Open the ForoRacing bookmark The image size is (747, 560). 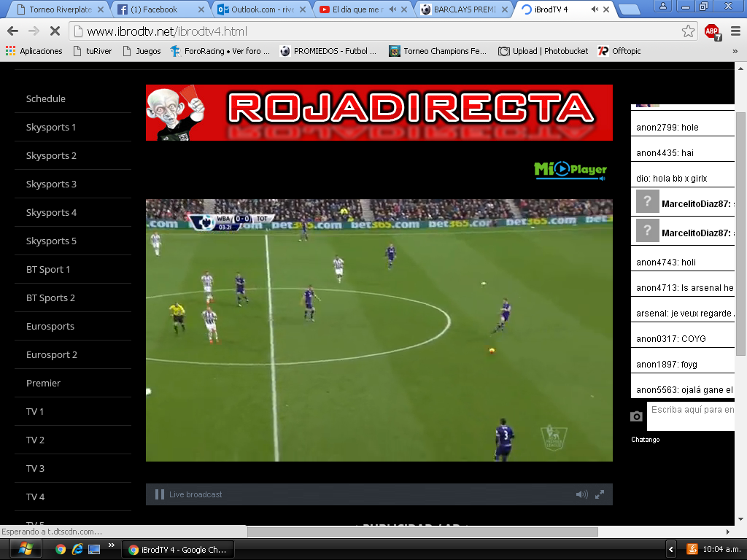220,51
